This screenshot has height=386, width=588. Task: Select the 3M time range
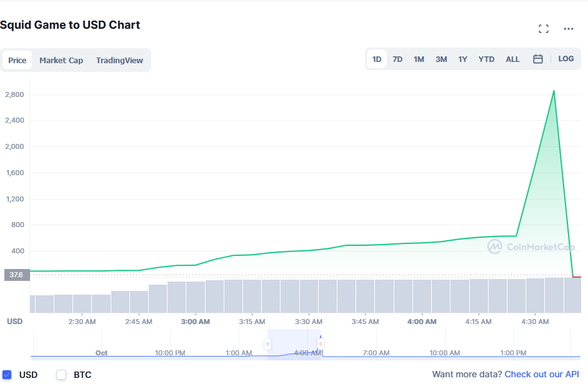(441, 59)
